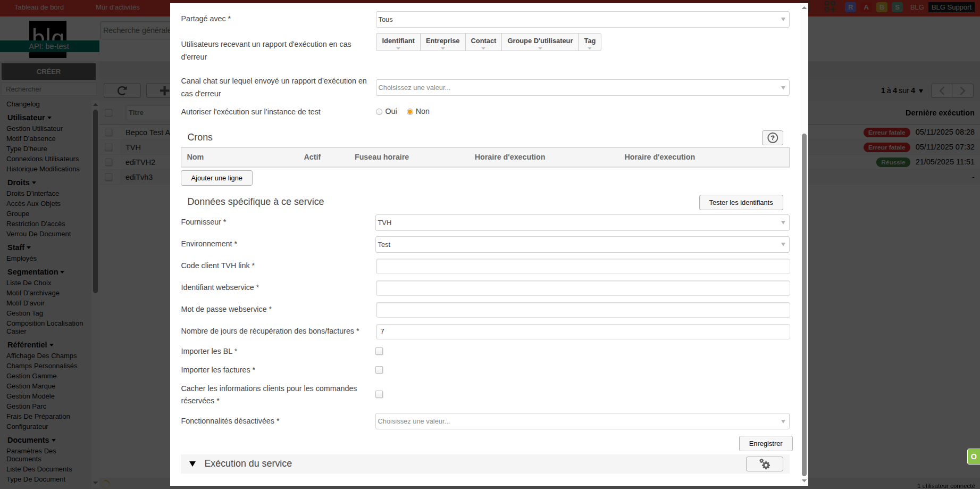Click the plus icon to add an item

(x=164, y=90)
